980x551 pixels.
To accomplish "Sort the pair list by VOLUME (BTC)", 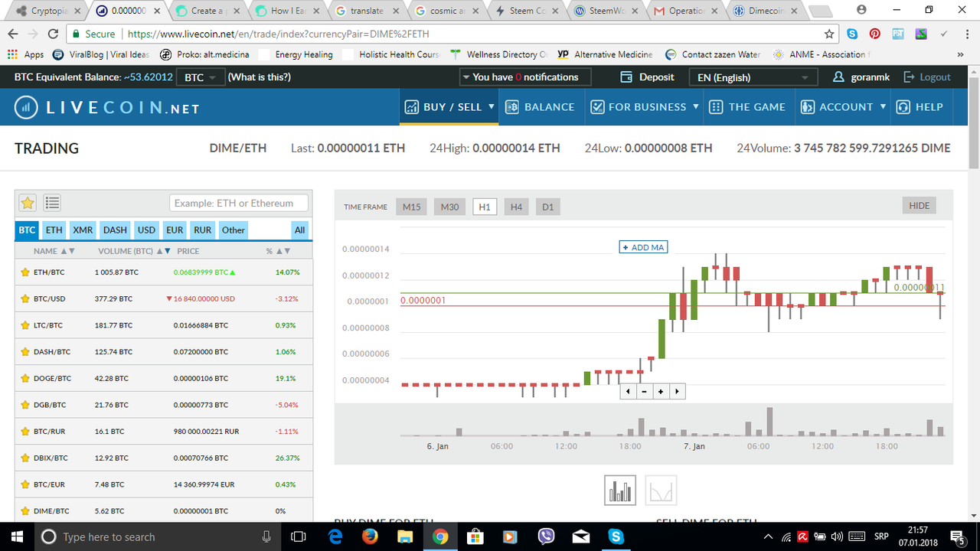I will coord(134,251).
